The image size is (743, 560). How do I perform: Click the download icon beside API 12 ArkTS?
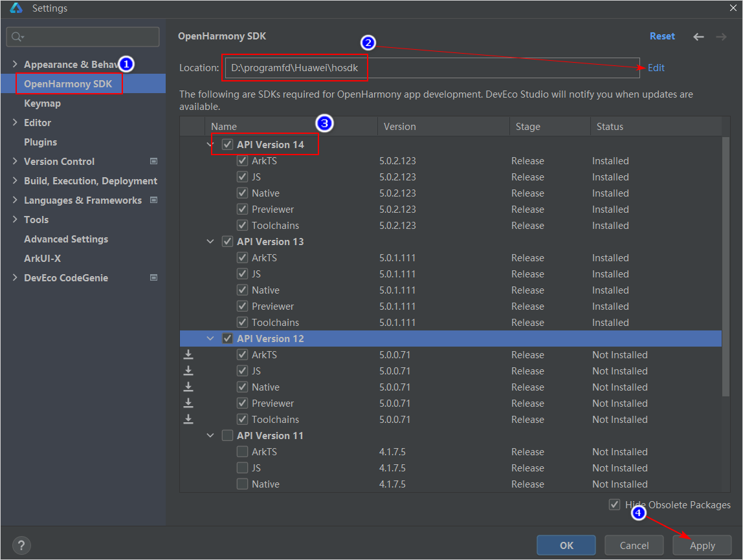click(188, 354)
